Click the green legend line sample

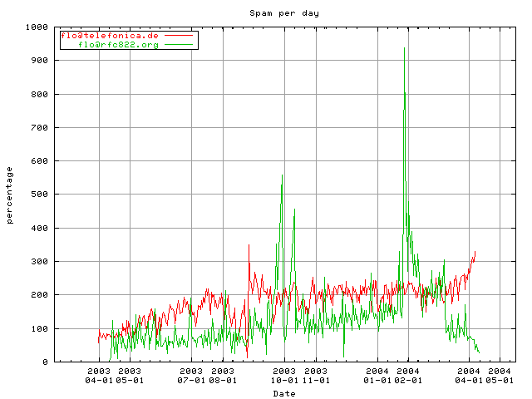point(179,44)
